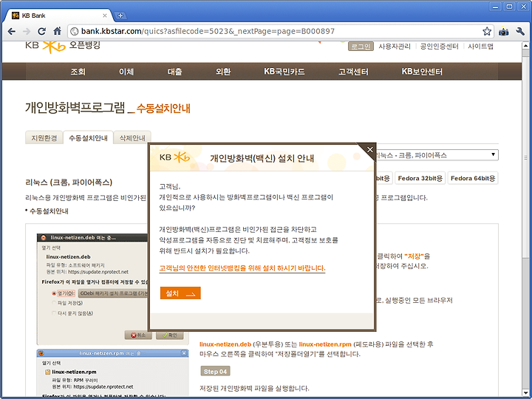The width and height of the screenshot is (532, 399).
Task: Click the KB Bank tab favicon
Action: click(16, 16)
